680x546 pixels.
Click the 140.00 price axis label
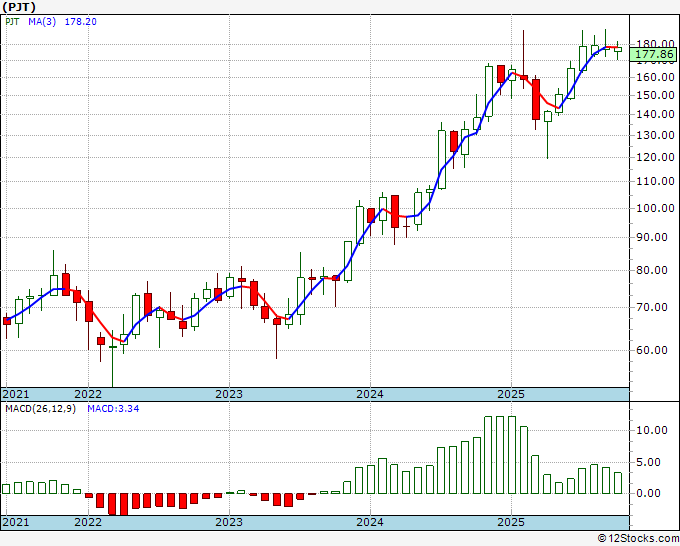(655, 114)
